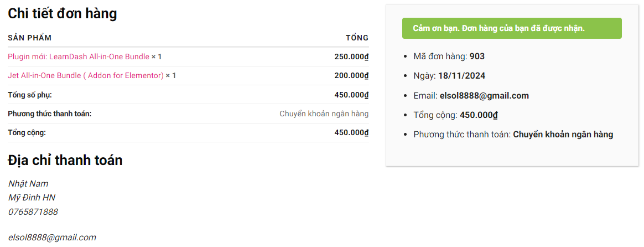The width and height of the screenshot is (644, 247).
Task: Click the "Tổng số phụ" row label
Action: tap(30, 95)
